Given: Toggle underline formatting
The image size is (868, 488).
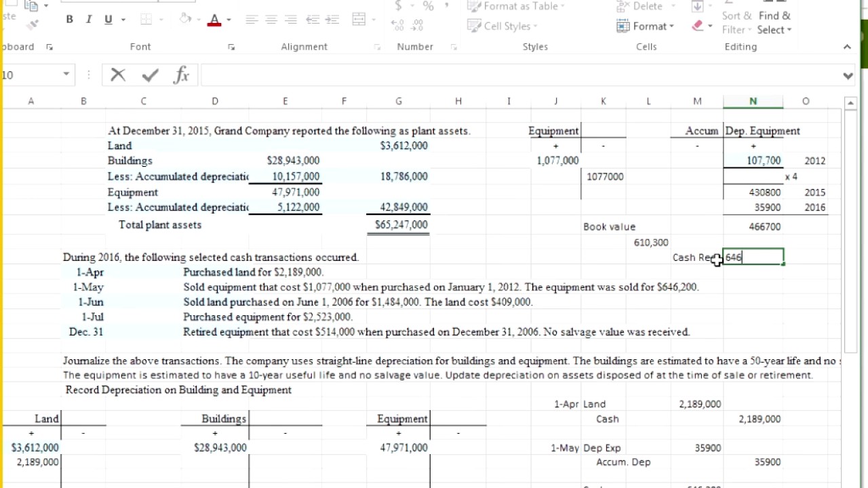Looking at the screenshot, I should point(108,20).
